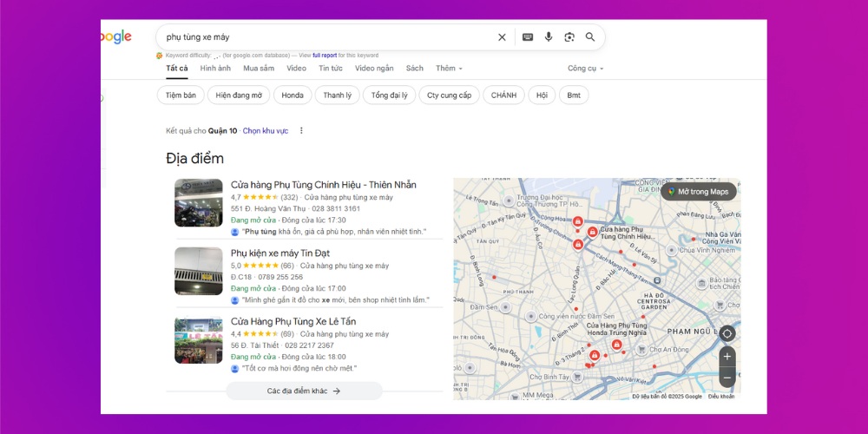Click the Chợ Bình Tây shopping cart marker
The image size is (868, 434).
577,377
